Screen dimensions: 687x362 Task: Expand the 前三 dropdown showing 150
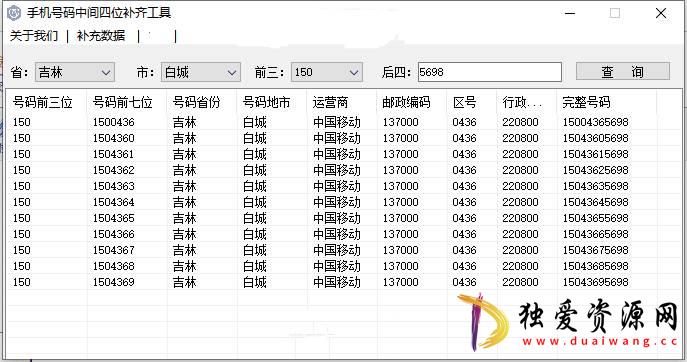(327, 72)
